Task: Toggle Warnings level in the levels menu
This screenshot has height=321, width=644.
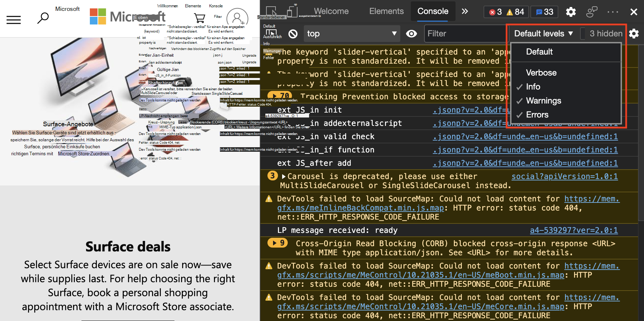Action: click(566, 101)
